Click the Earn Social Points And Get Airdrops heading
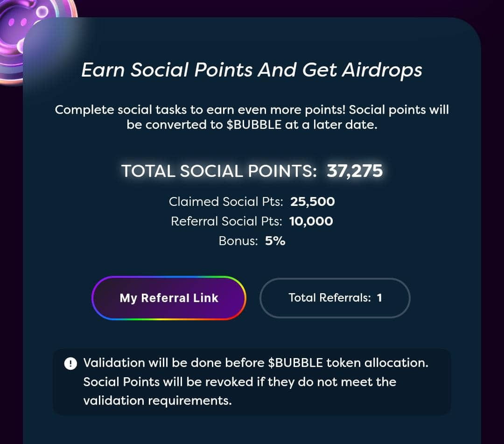The image size is (504, 444). 252,70
